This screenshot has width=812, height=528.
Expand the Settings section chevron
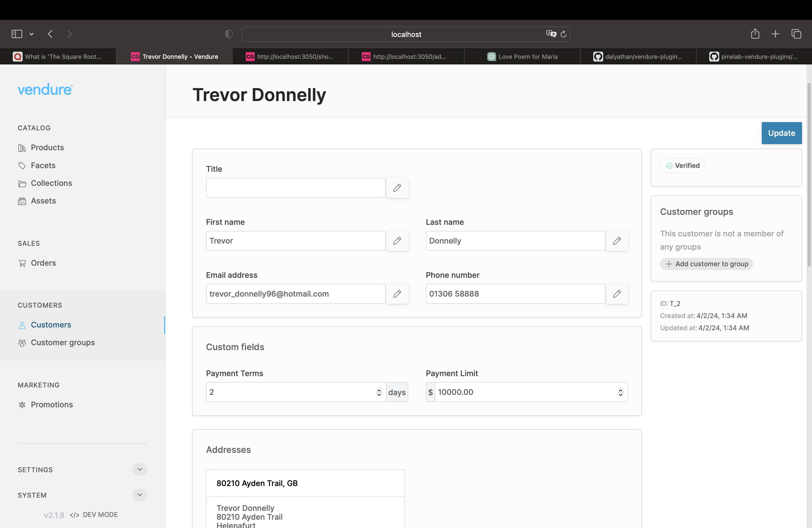[x=139, y=469]
